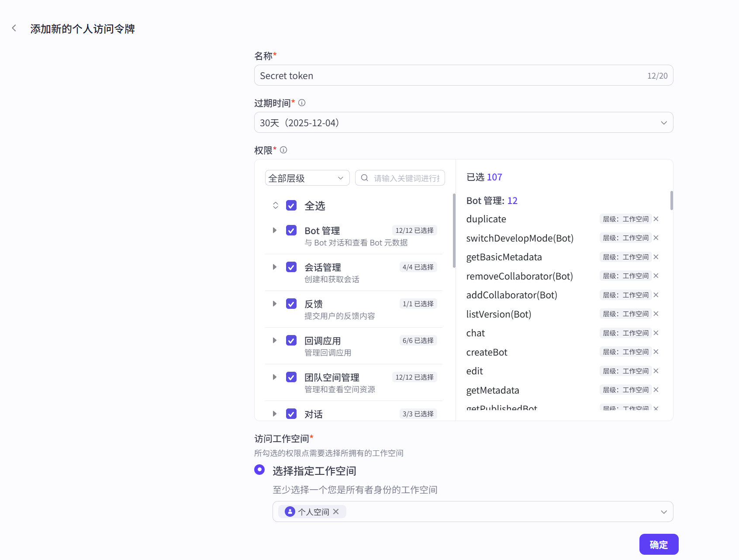This screenshot has width=739, height=560.
Task: Remove 个人空间 from the workspace selection
Action: pos(336,512)
